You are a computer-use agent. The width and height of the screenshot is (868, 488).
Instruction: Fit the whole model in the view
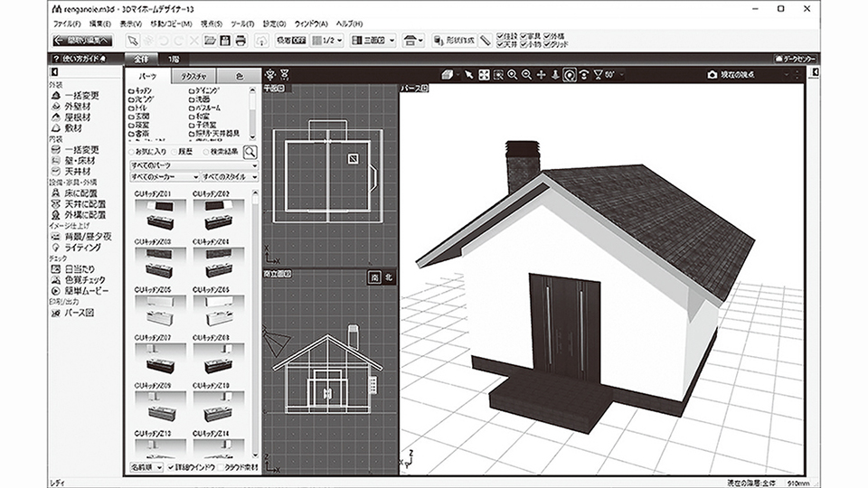(484, 75)
